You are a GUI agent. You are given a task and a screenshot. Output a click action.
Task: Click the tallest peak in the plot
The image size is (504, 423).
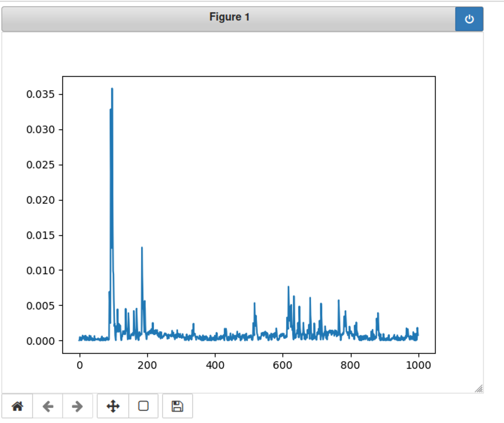(x=112, y=88)
